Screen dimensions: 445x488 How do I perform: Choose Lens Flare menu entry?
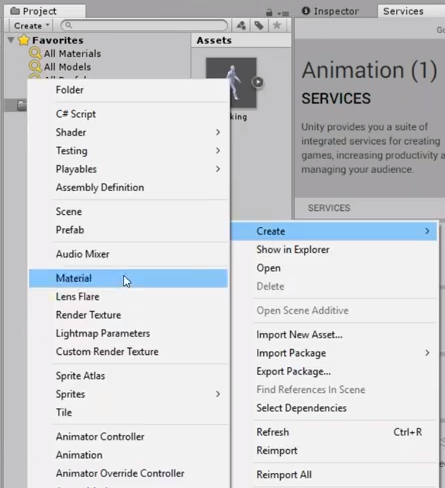tap(129, 297)
